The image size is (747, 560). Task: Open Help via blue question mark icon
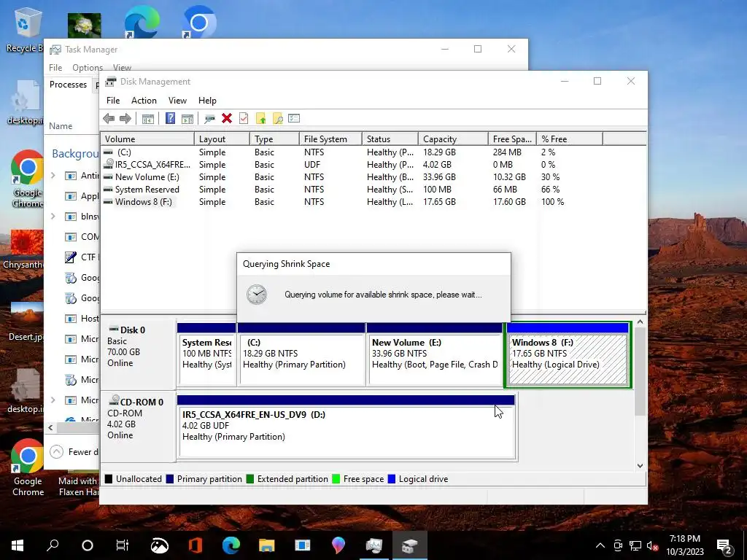pos(170,119)
